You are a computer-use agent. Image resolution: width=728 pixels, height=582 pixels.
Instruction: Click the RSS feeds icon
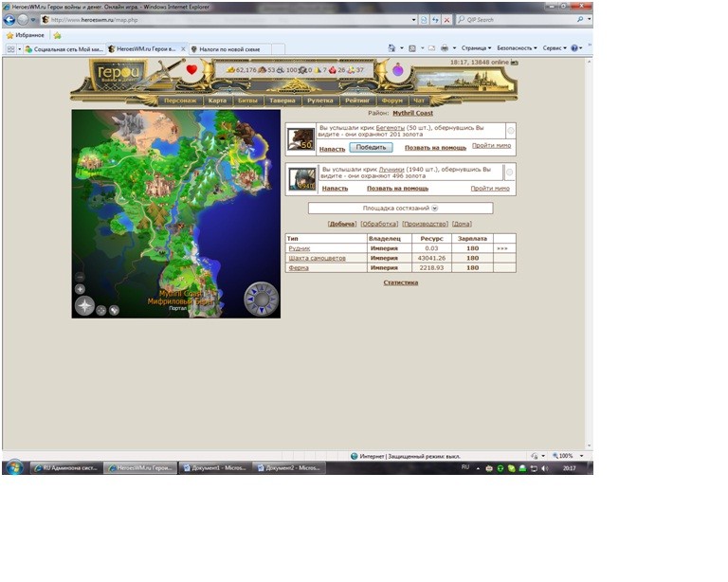click(x=411, y=47)
